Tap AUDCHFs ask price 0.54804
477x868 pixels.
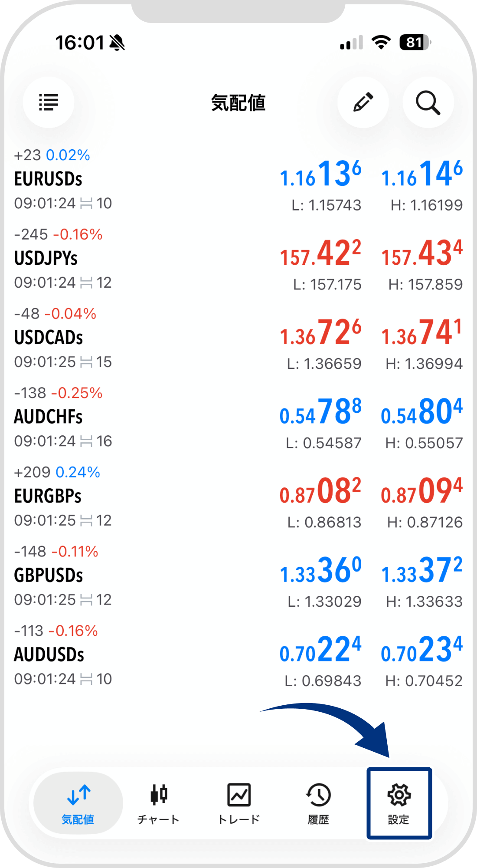pyautogui.click(x=421, y=412)
